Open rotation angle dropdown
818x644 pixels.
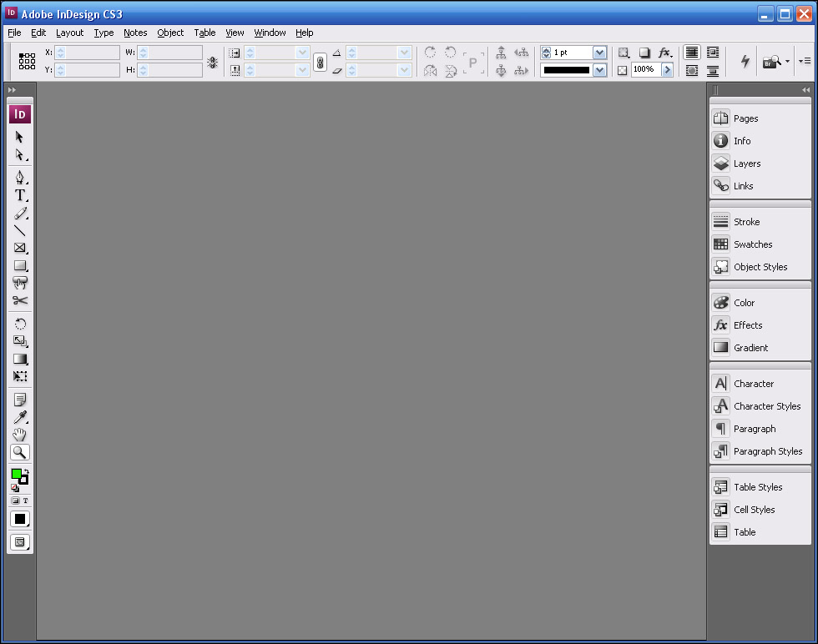click(x=404, y=53)
